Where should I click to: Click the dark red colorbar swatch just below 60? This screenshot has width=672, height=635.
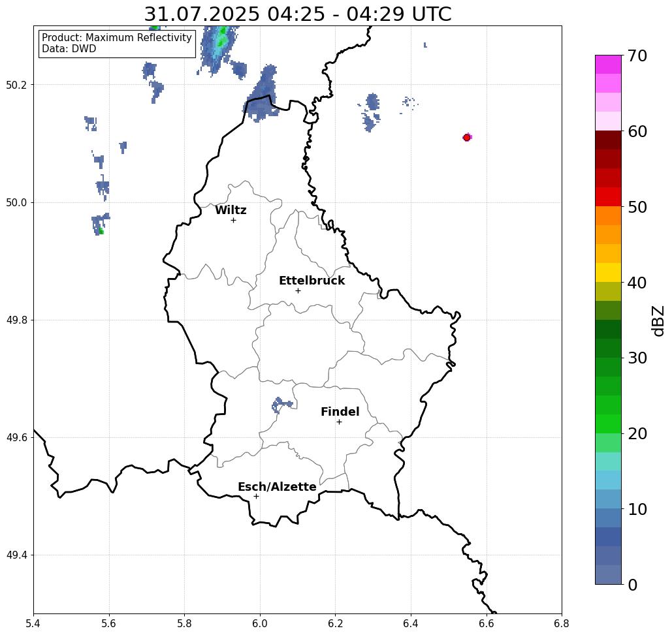608,140
